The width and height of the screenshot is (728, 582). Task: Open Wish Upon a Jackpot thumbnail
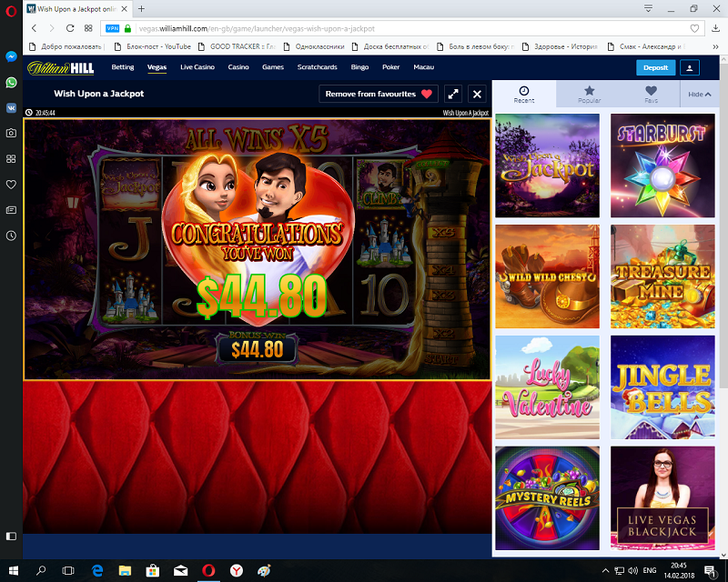pyautogui.click(x=548, y=166)
